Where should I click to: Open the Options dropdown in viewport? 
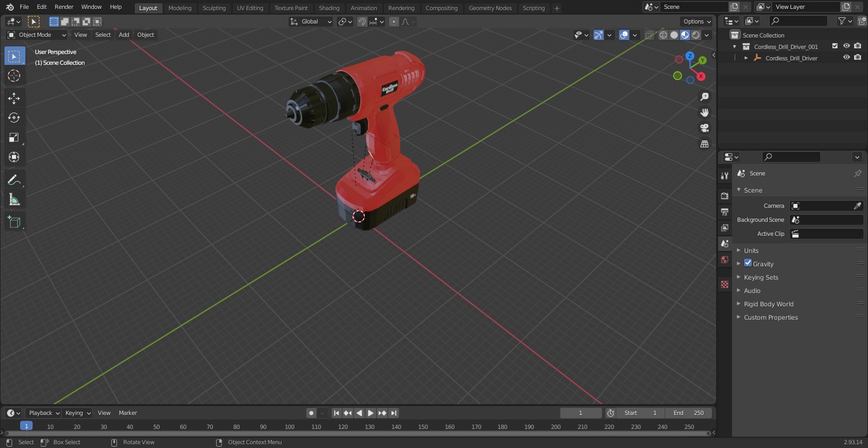pos(697,22)
